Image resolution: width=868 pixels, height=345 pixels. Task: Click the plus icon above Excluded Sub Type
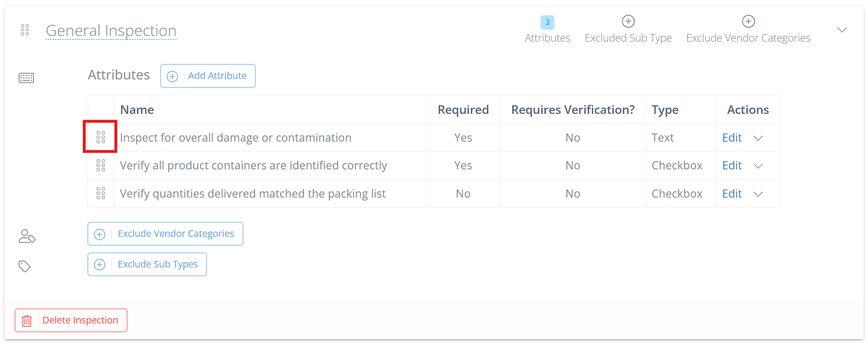click(628, 22)
